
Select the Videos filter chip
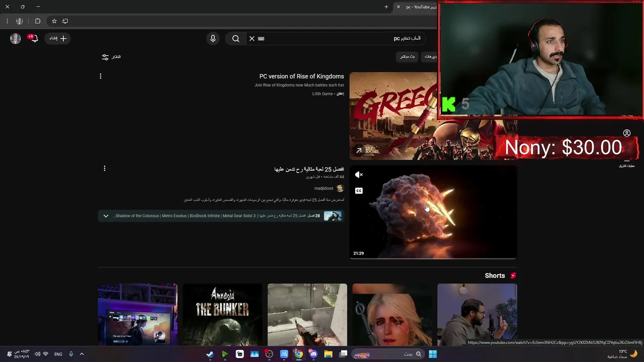coord(430,56)
